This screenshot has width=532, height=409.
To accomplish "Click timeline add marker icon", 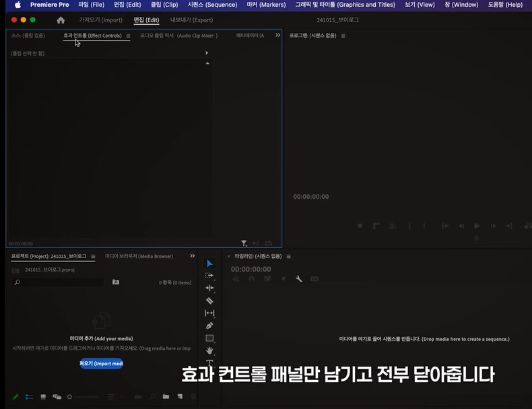I will (284, 279).
